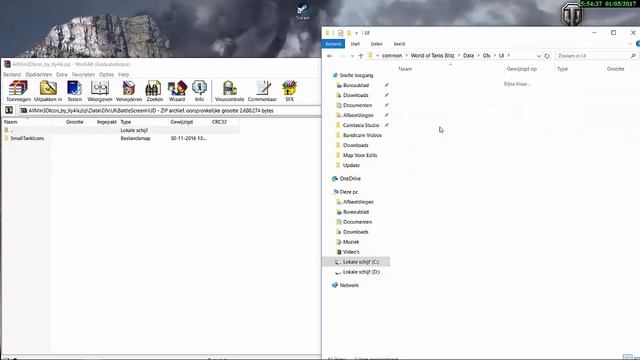
Task: Click the Commentaar toolbar icon
Action: (262, 91)
